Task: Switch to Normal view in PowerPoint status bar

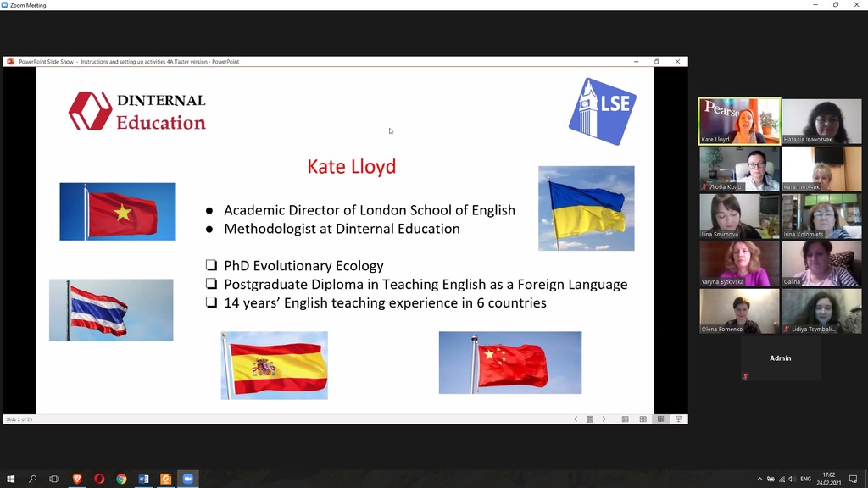Action: click(625, 419)
